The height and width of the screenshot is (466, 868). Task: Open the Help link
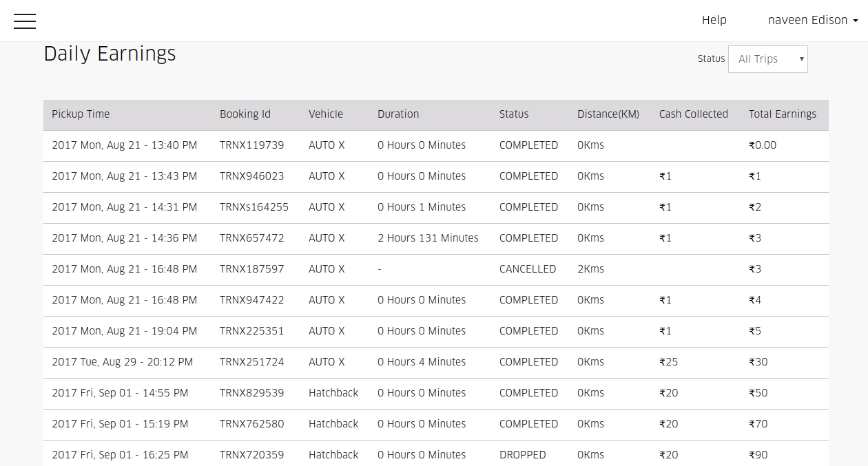click(x=714, y=21)
